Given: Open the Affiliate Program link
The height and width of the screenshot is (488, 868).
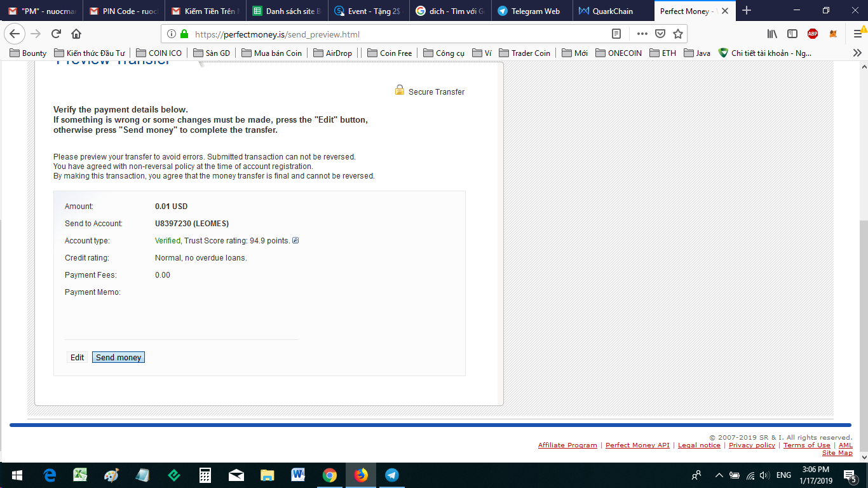Looking at the screenshot, I should point(567,445).
